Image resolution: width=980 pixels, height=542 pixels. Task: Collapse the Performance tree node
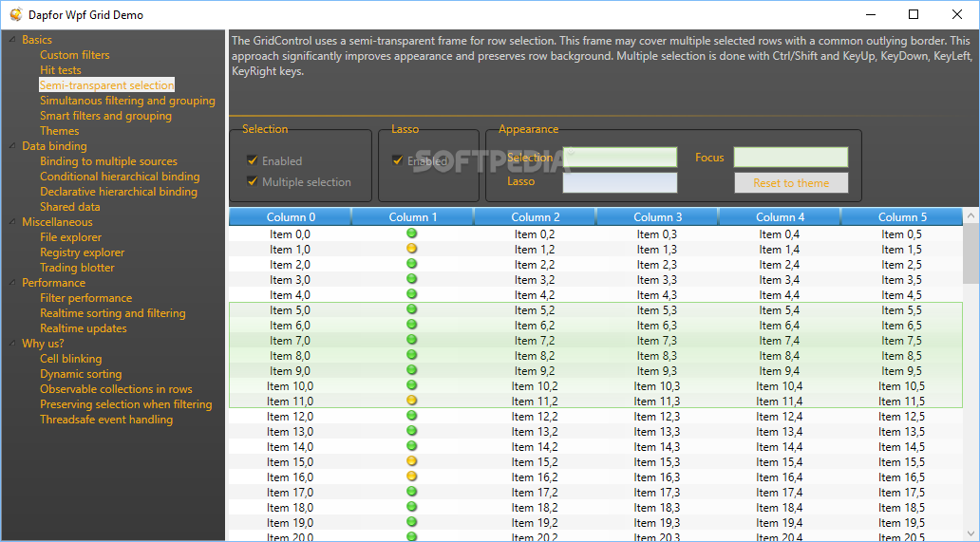(12, 283)
